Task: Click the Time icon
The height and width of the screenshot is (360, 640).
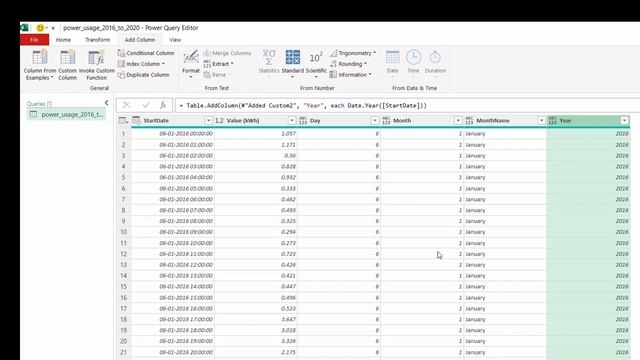Action: pos(413,57)
